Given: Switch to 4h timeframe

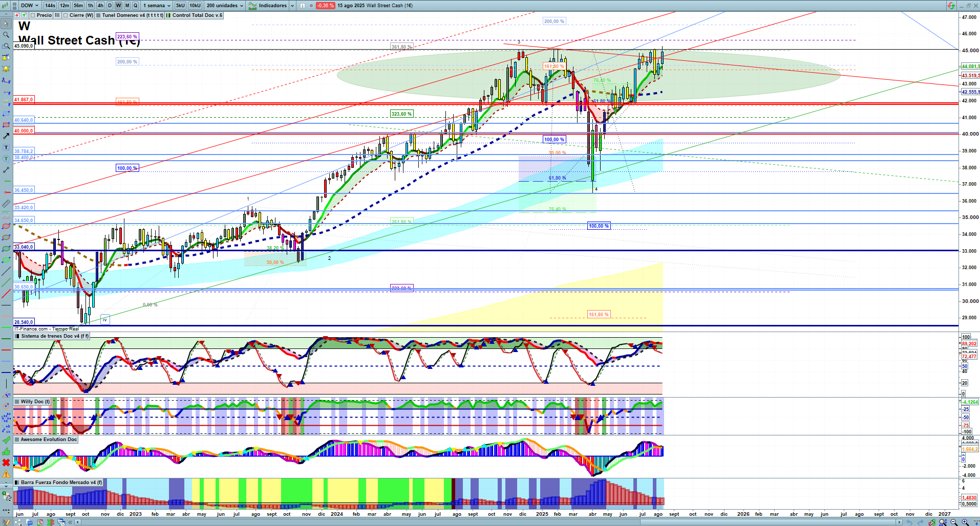Looking at the screenshot, I should (100, 6).
